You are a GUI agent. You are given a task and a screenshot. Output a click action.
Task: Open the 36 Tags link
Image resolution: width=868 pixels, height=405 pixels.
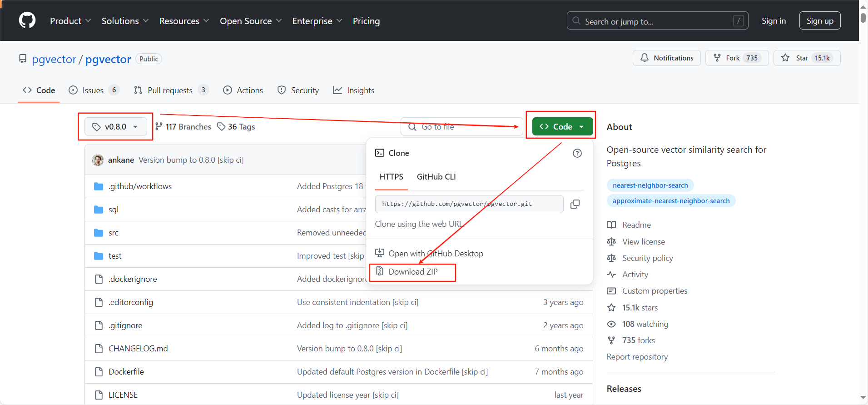pyautogui.click(x=236, y=127)
